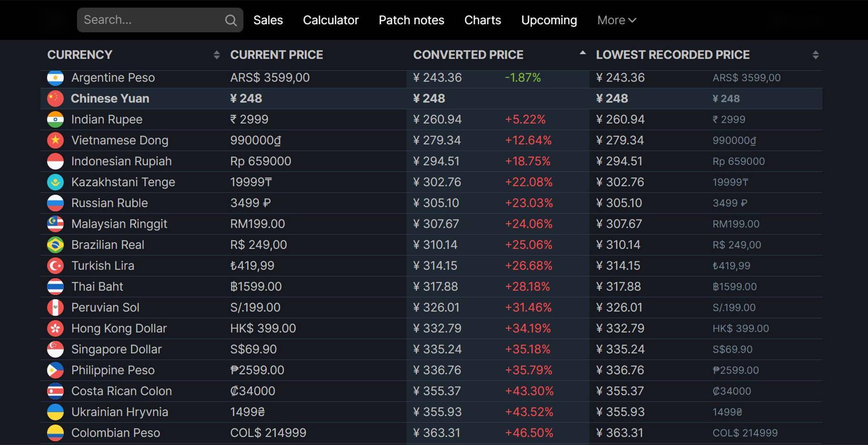Screen dimensions: 868x445
Task: Open the Patch notes link
Action: [x=411, y=20]
